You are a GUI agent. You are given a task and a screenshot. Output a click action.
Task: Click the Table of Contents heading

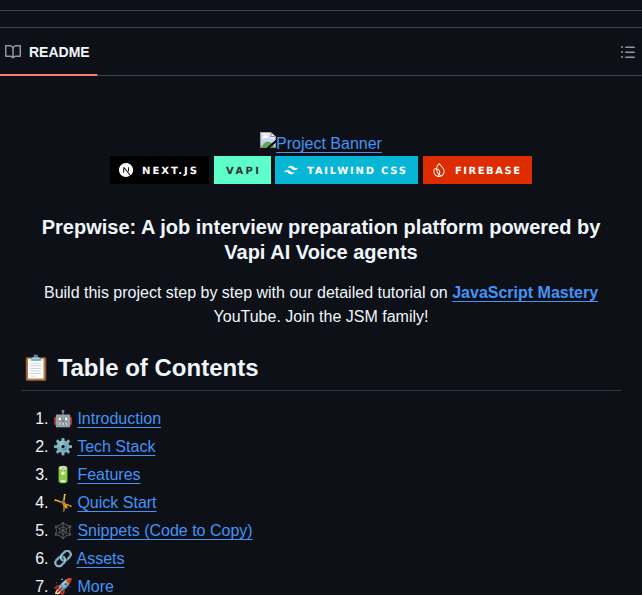158,368
